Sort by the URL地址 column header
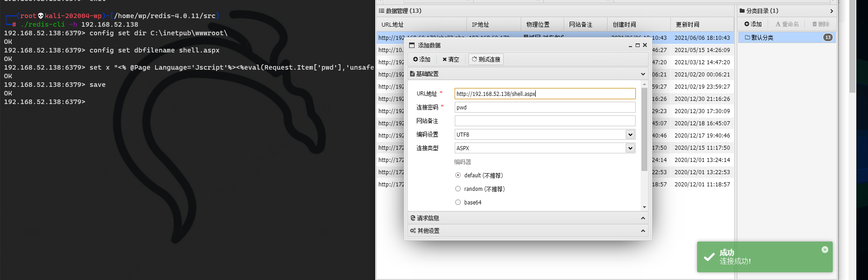Screen dimensions: 868x280 click(x=421, y=24)
